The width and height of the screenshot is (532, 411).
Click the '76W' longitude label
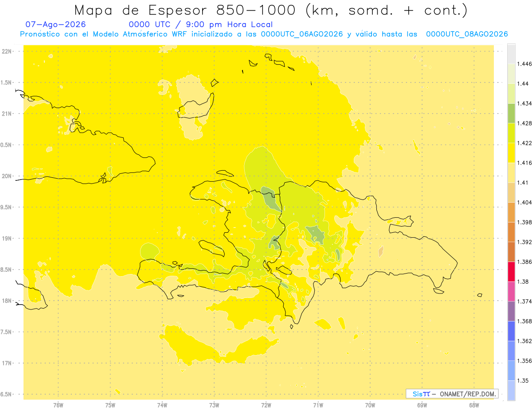[58, 405]
